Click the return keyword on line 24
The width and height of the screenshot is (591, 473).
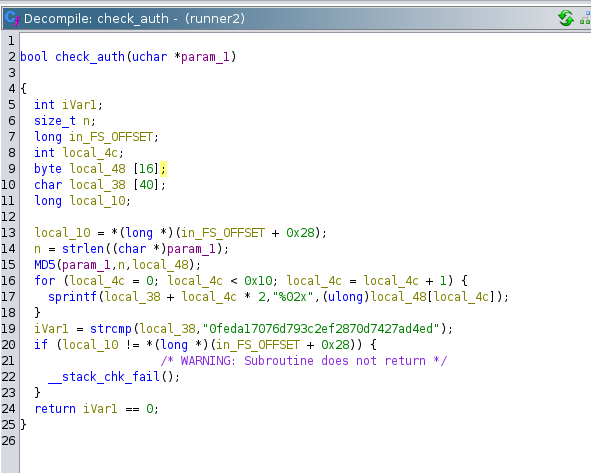[55, 409]
